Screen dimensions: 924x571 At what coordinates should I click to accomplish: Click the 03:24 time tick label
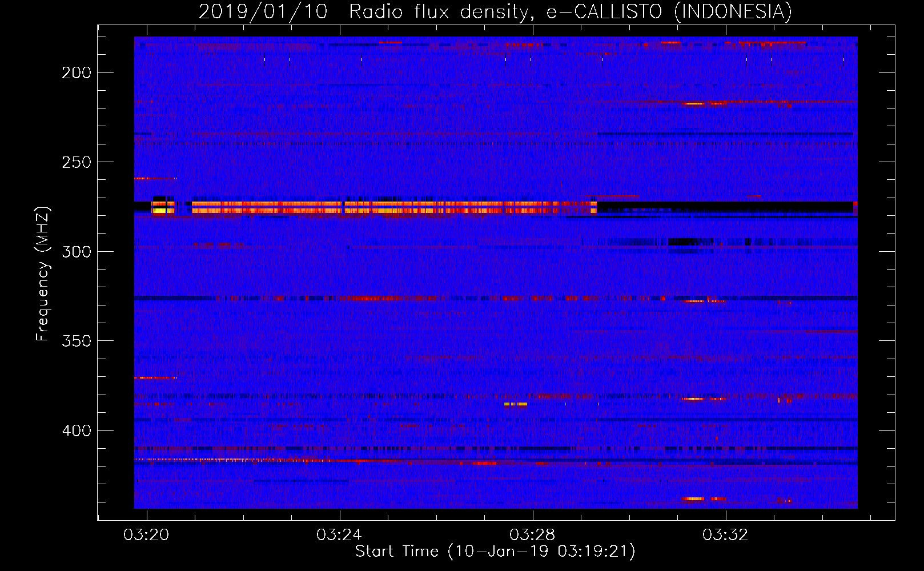[340, 535]
